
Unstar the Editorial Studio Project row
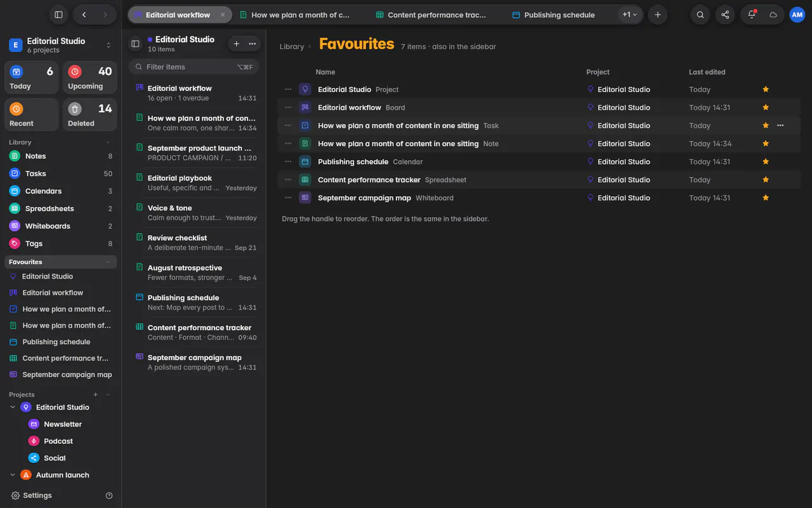click(x=766, y=90)
